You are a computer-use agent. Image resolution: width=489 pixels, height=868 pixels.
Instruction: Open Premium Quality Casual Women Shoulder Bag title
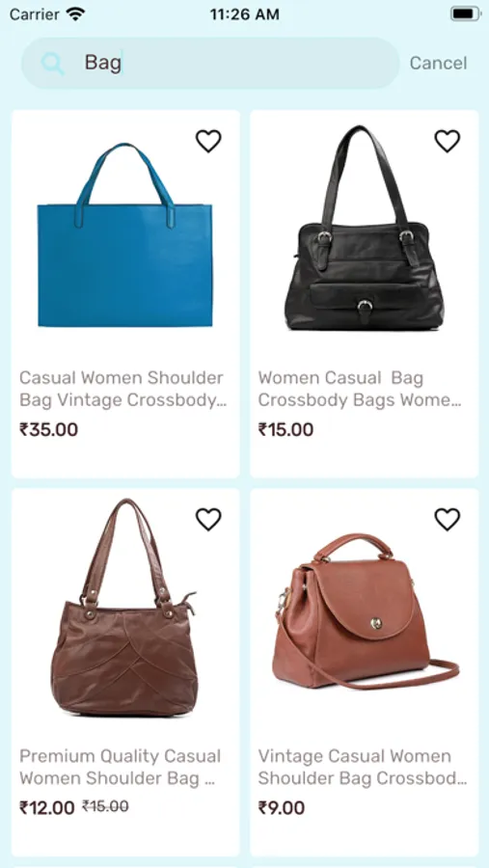point(121,768)
